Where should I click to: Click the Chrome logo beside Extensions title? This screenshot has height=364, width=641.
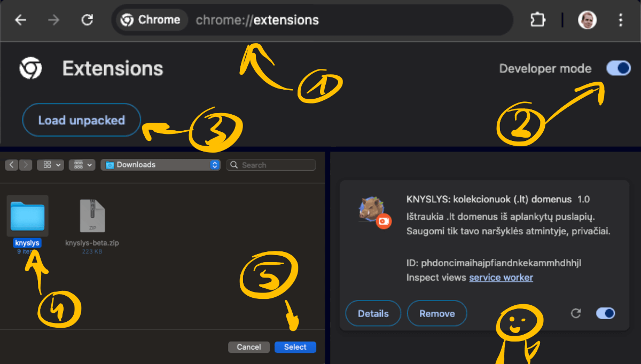click(x=31, y=68)
